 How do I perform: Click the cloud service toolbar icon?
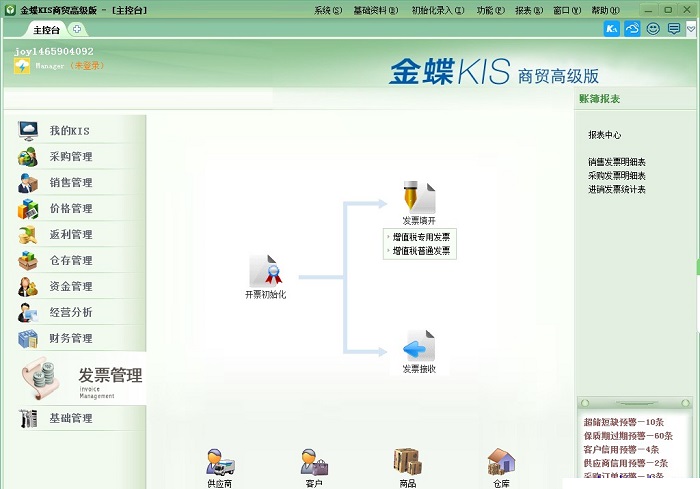pyautogui.click(x=632, y=29)
